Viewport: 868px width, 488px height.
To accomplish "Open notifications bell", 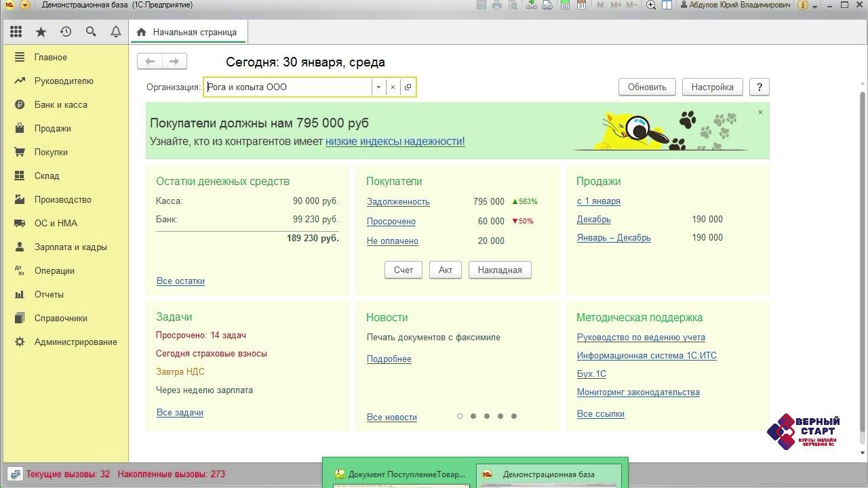I will click(116, 32).
